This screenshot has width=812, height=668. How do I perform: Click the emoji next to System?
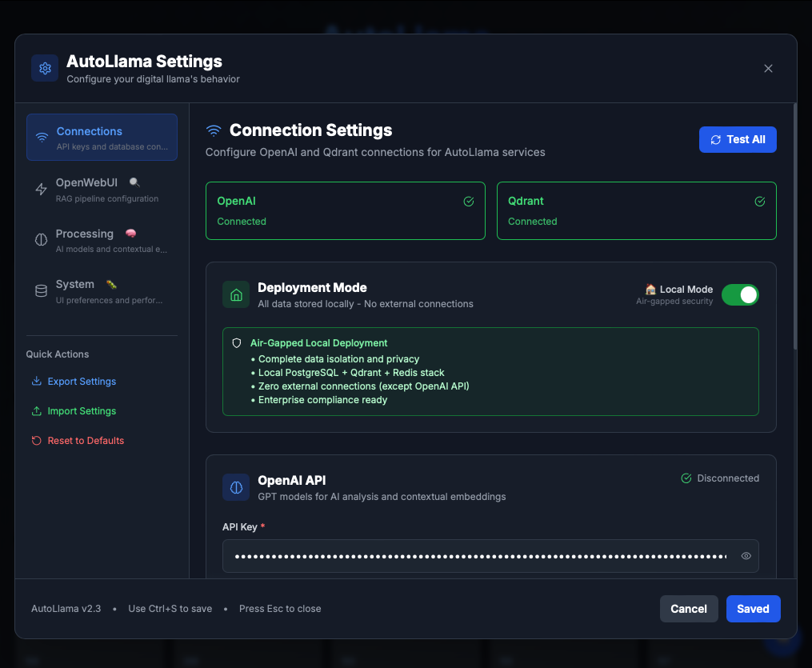[111, 284]
